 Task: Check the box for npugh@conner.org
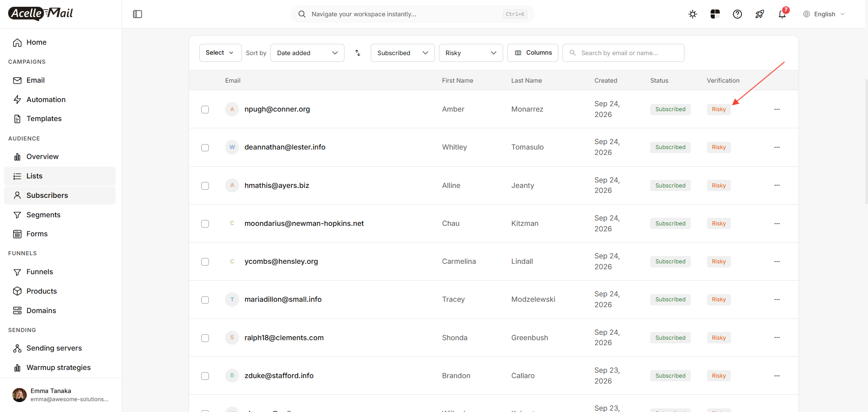205,109
